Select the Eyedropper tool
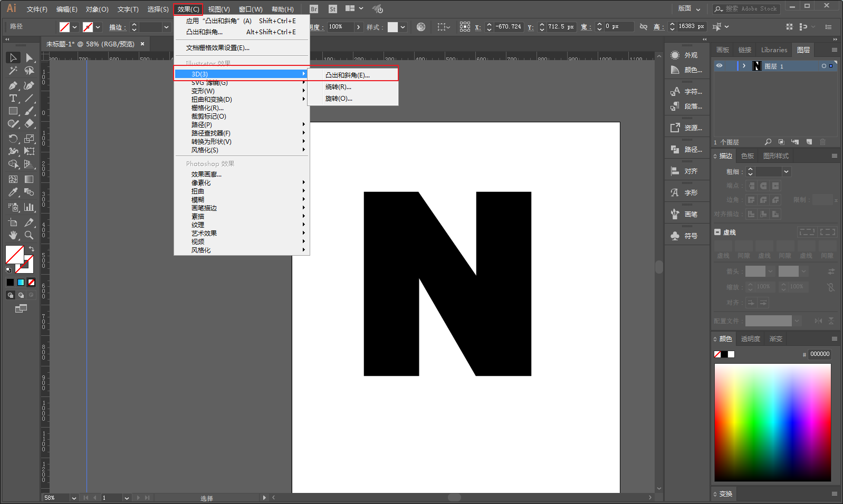 coord(13,192)
